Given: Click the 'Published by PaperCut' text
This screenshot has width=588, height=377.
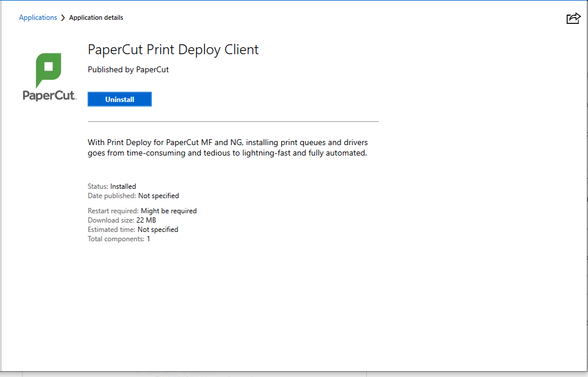Looking at the screenshot, I should [x=127, y=69].
